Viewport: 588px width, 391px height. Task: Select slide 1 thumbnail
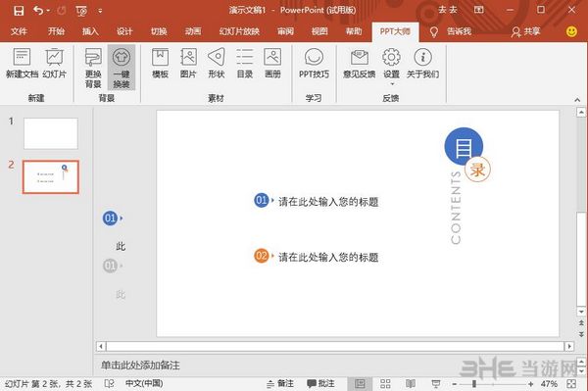tap(51, 133)
